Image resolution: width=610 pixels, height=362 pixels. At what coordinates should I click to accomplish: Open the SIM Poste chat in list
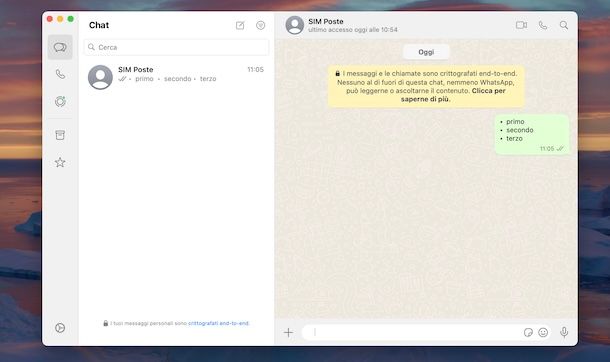pyautogui.click(x=176, y=77)
